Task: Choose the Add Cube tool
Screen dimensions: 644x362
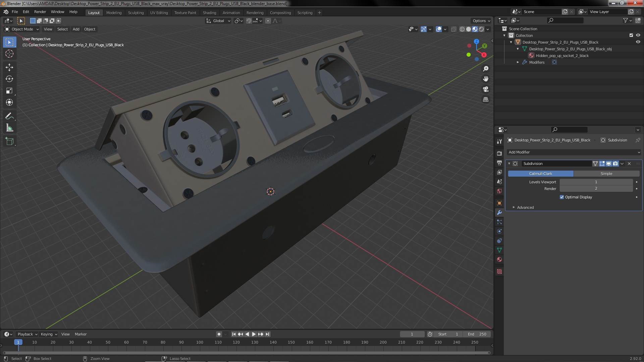Action: coord(9,141)
